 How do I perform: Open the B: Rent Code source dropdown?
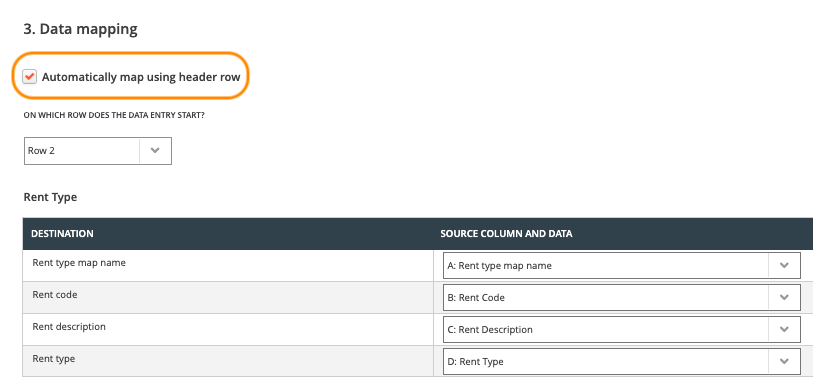click(622, 298)
